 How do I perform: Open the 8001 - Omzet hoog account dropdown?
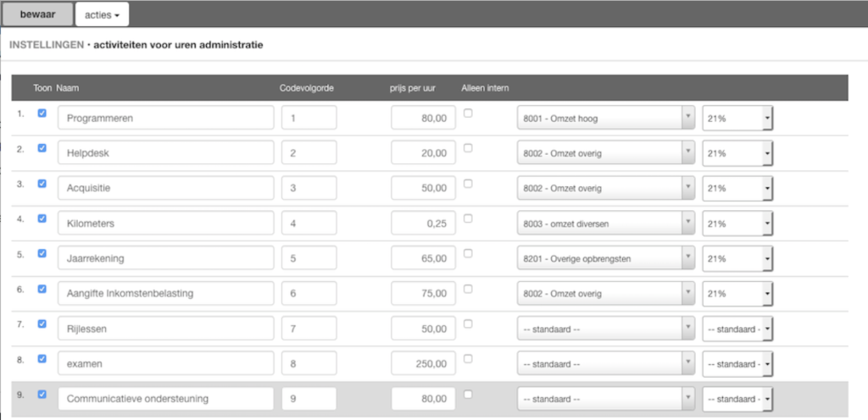point(606,119)
